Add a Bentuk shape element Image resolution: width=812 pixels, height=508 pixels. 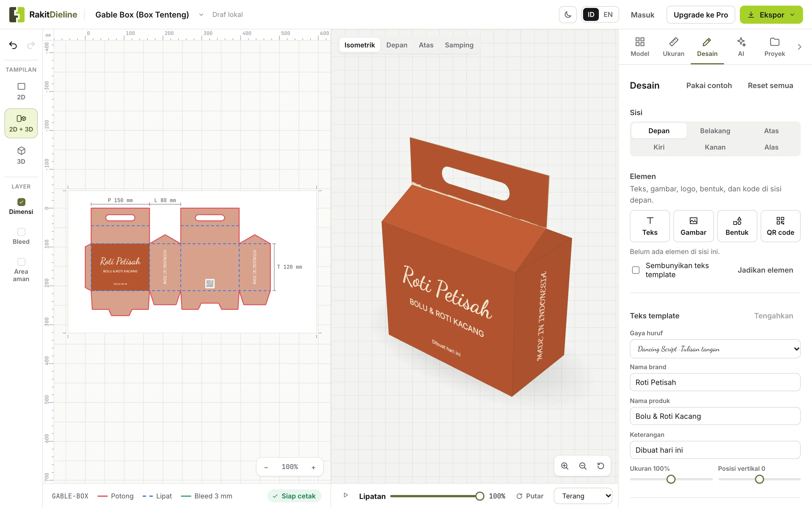pyautogui.click(x=737, y=226)
